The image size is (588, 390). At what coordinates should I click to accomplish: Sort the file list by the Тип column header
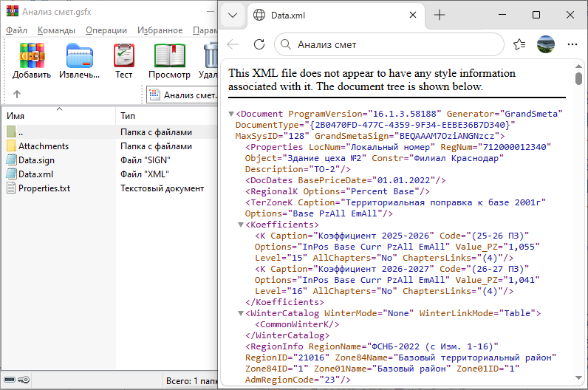pyautogui.click(x=167, y=116)
